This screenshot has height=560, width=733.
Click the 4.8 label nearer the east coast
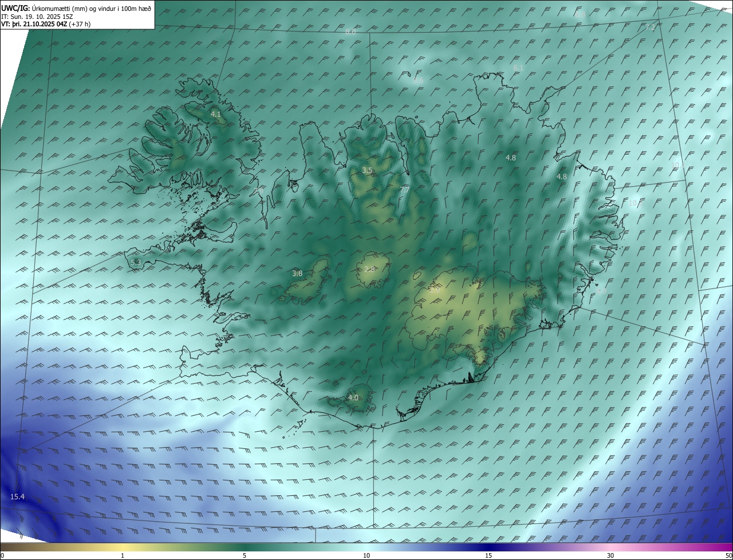tap(562, 177)
